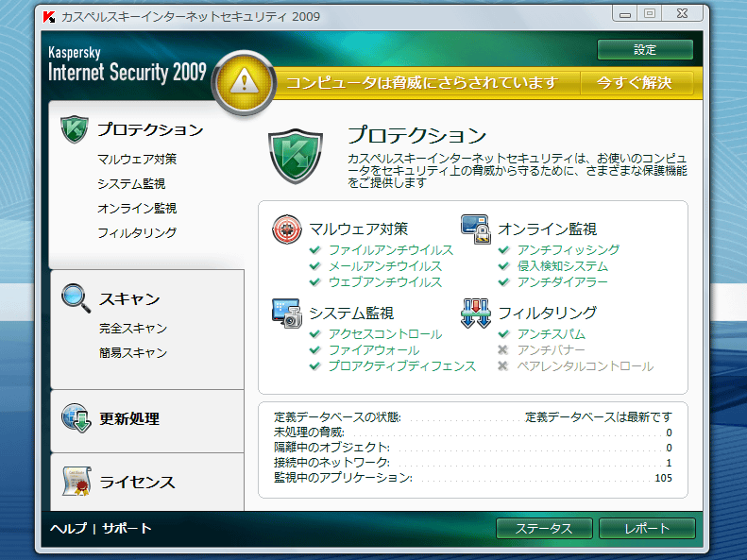
Task: Click the check mark beside アンチダイアラー
Action: 504,282
